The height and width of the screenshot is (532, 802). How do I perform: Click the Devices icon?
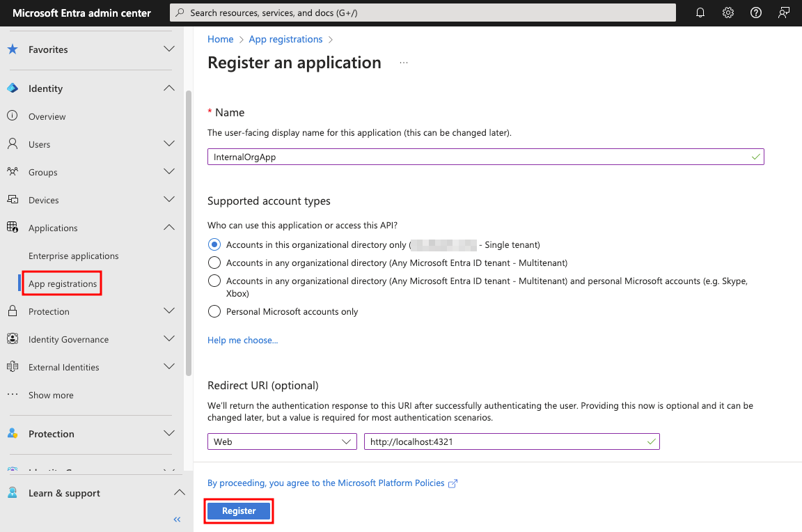[x=13, y=199]
